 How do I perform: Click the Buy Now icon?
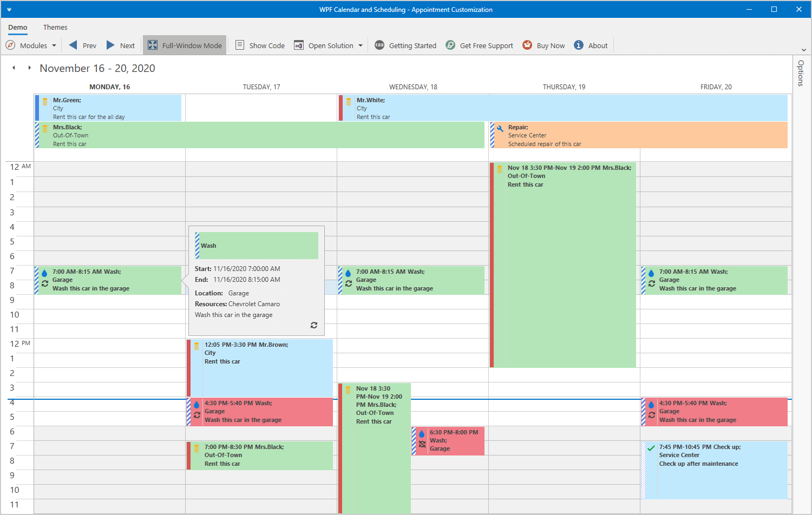pyautogui.click(x=527, y=45)
